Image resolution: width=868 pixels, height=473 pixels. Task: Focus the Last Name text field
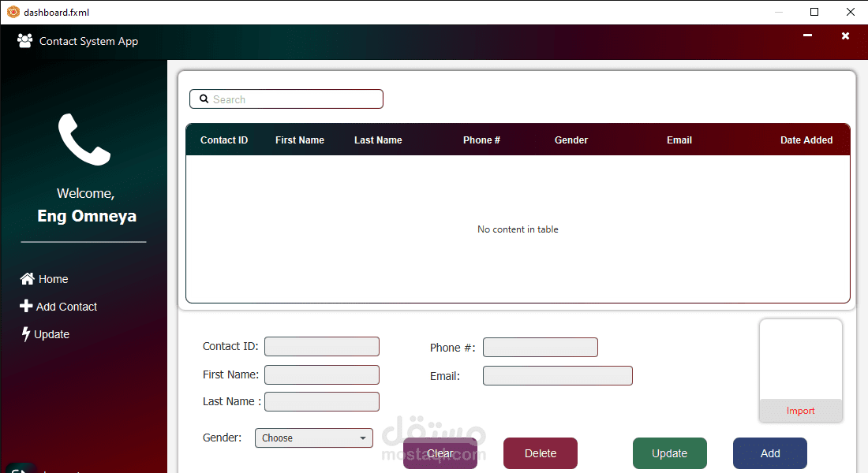(322, 401)
